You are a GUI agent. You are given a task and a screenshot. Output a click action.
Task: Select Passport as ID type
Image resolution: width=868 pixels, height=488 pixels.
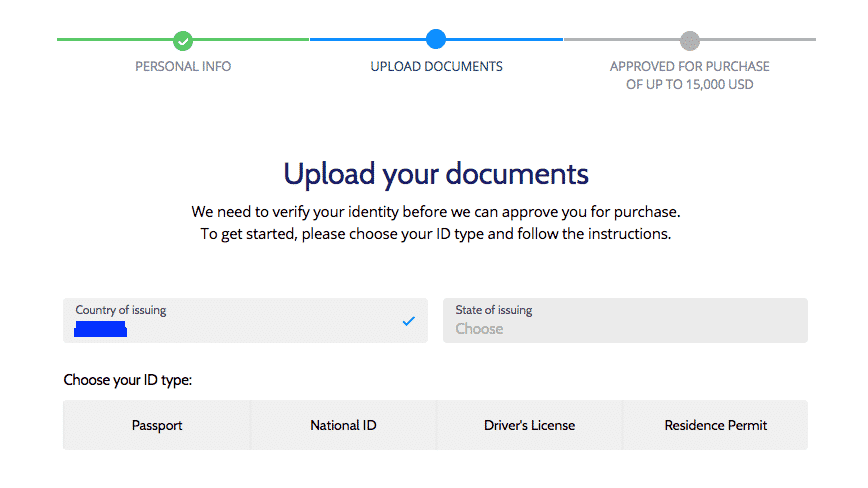(x=157, y=425)
